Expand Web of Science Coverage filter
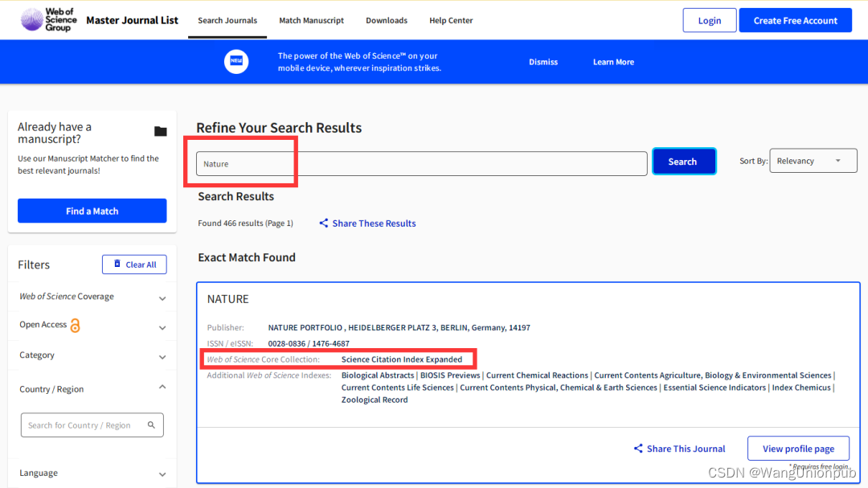The image size is (868, 488). pyautogui.click(x=162, y=298)
